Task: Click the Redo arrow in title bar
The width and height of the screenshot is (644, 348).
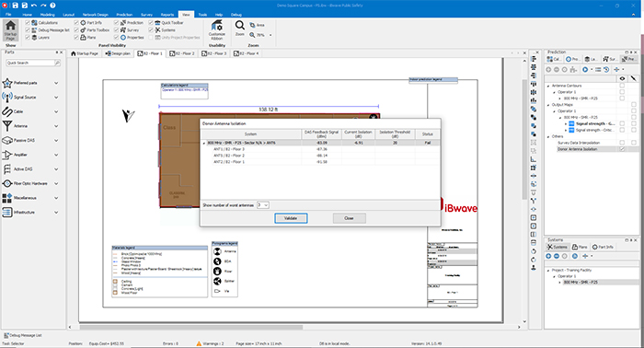Action: click(x=43, y=6)
